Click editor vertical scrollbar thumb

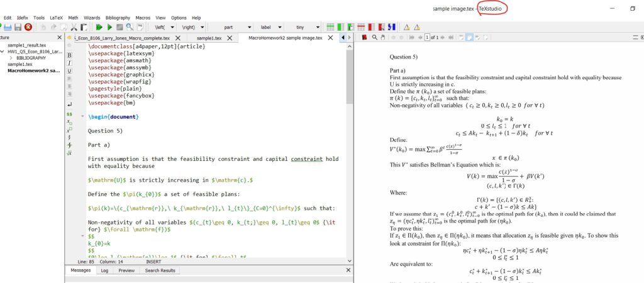coord(350,77)
